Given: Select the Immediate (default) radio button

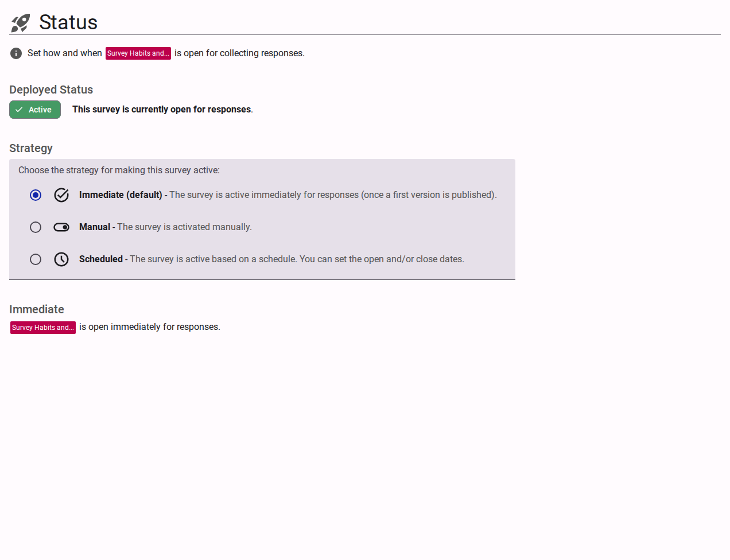Looking at the screenshot, I should point(36,195).
